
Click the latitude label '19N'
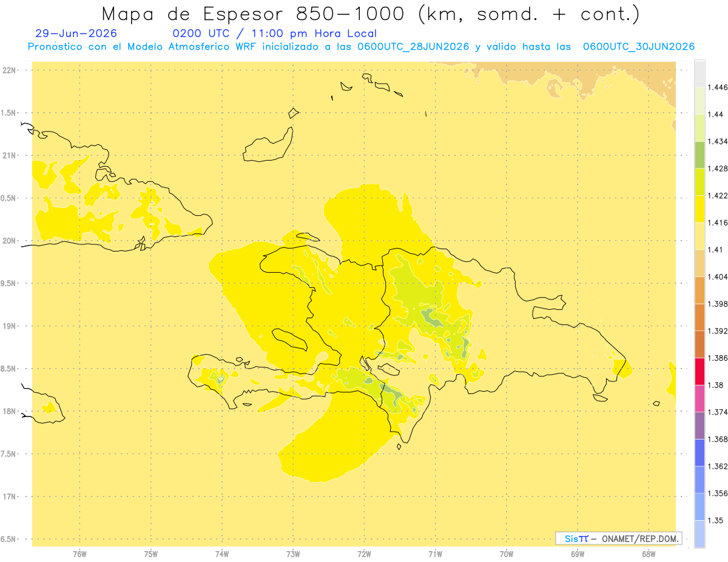(8, 326)
